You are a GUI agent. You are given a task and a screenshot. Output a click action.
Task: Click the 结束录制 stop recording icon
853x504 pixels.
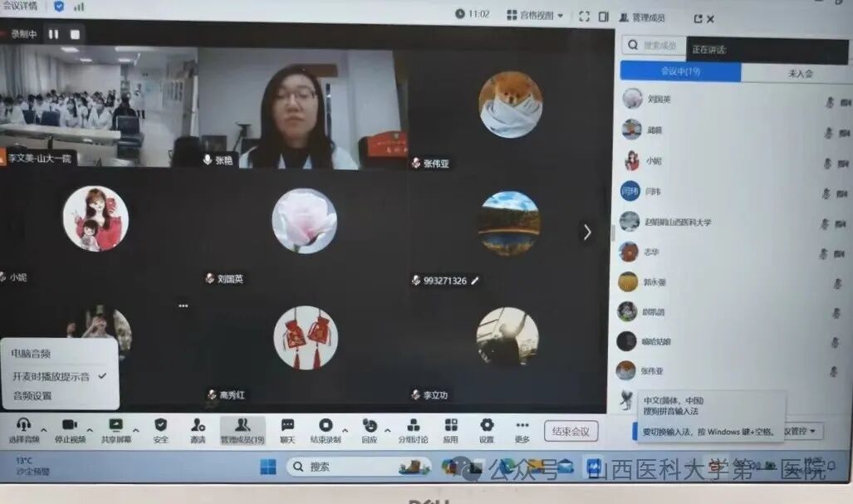(x=326, y=425)
